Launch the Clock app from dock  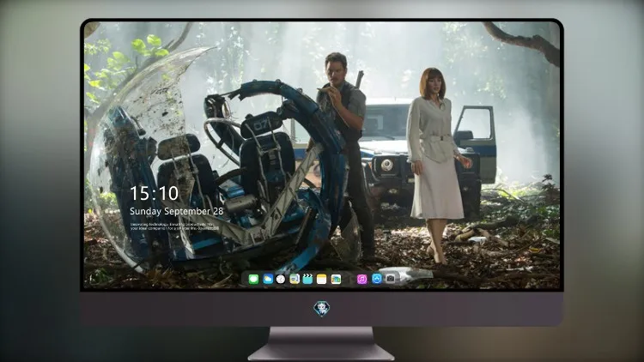tap(281, 280)
